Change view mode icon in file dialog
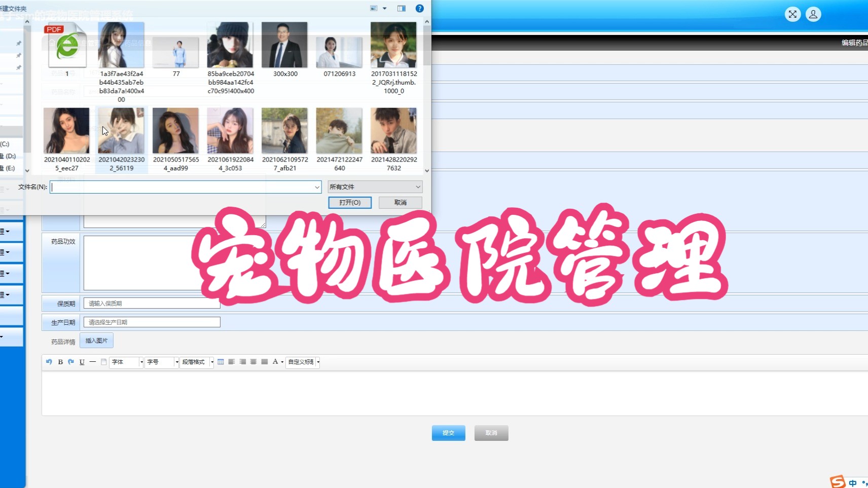The width and height of the screenshot is (868, 488). (374, 8)
